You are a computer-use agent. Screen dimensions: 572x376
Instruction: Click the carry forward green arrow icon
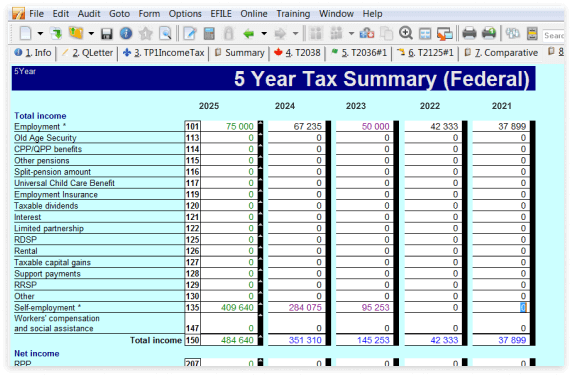tap(57, 33)
